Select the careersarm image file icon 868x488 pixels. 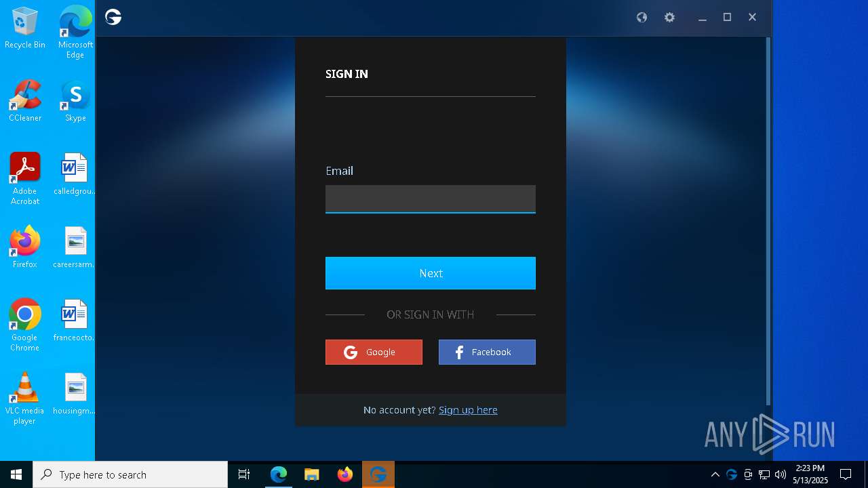(x=74, y=248)
